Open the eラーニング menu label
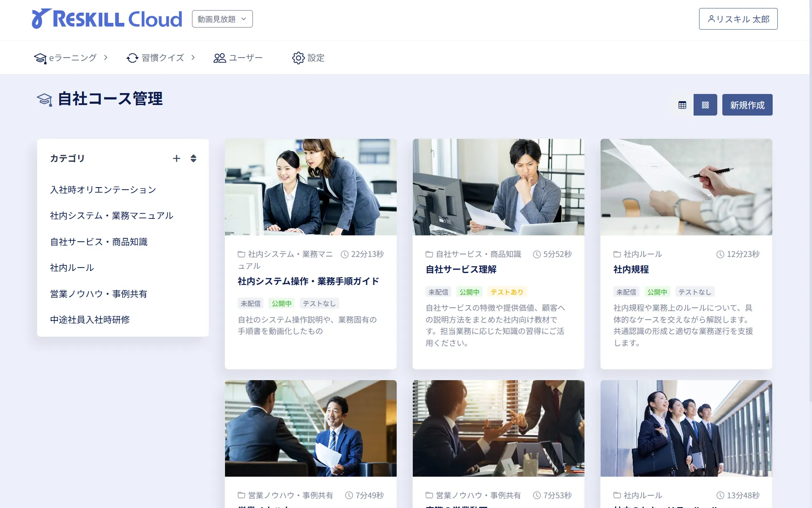 (73, 58)
